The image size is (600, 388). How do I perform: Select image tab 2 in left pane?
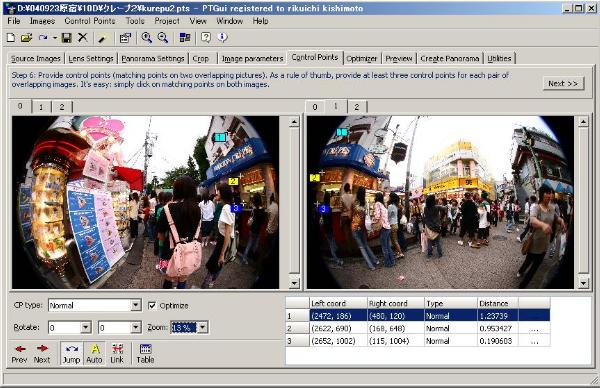click(62, 107)
